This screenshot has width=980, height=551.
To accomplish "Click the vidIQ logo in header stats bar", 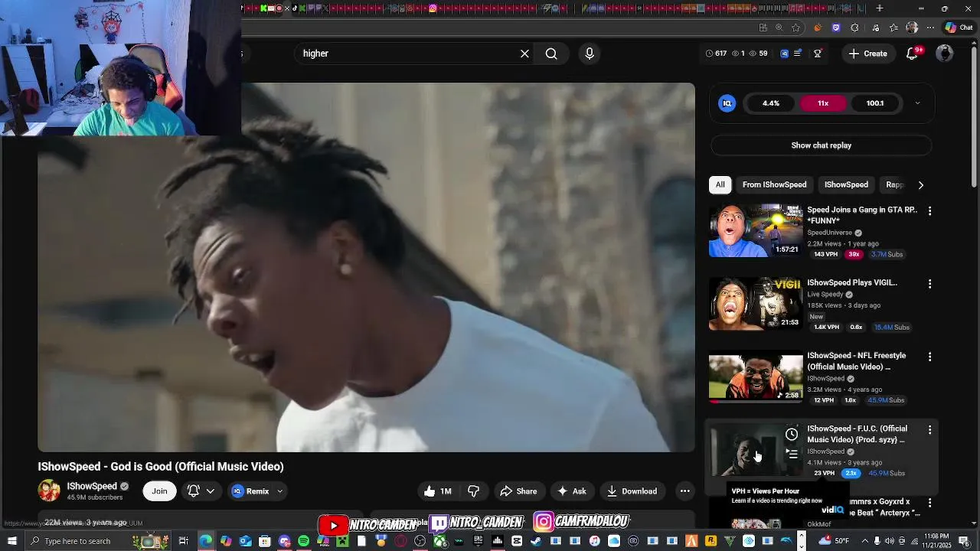I will (784, 54).
